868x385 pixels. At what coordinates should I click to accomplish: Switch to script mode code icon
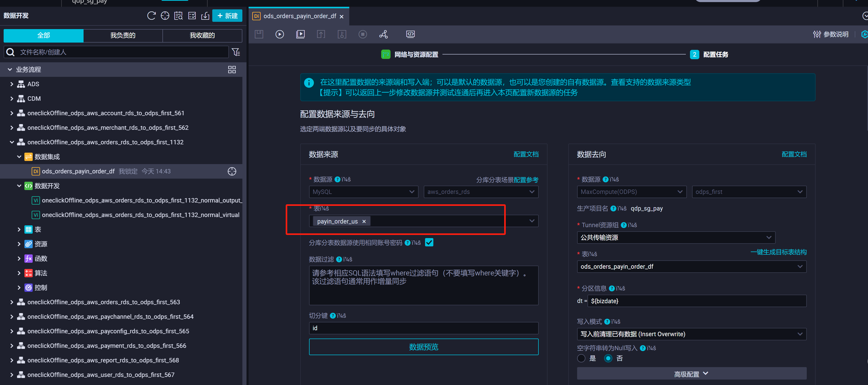tap(411, 34)
